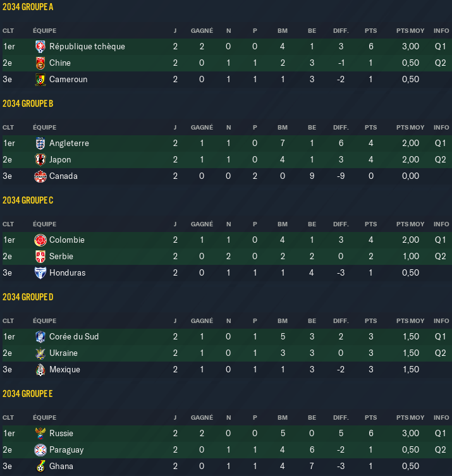Click the Serbie shield badge
Image resolution: width=452 pixels, height=476 pixels.
click(x=40, y=256)
